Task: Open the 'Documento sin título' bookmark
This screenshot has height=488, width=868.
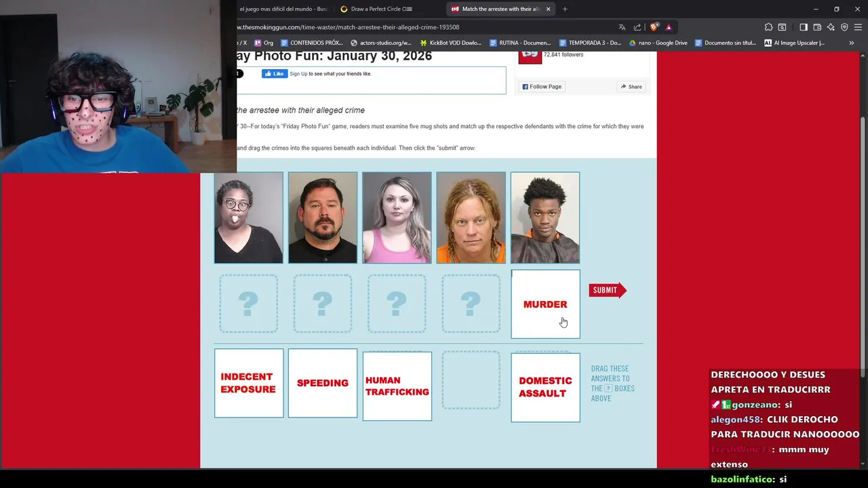Action: [x=725, y=43]
